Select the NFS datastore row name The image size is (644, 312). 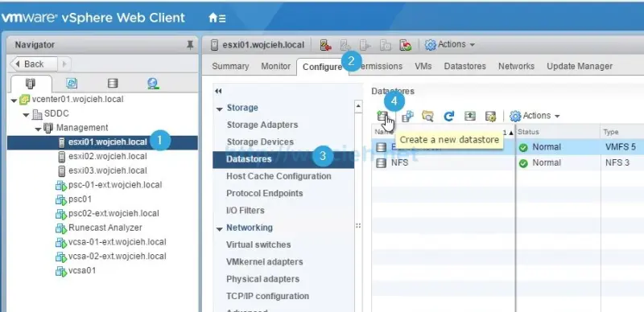(x=399, y=162)
